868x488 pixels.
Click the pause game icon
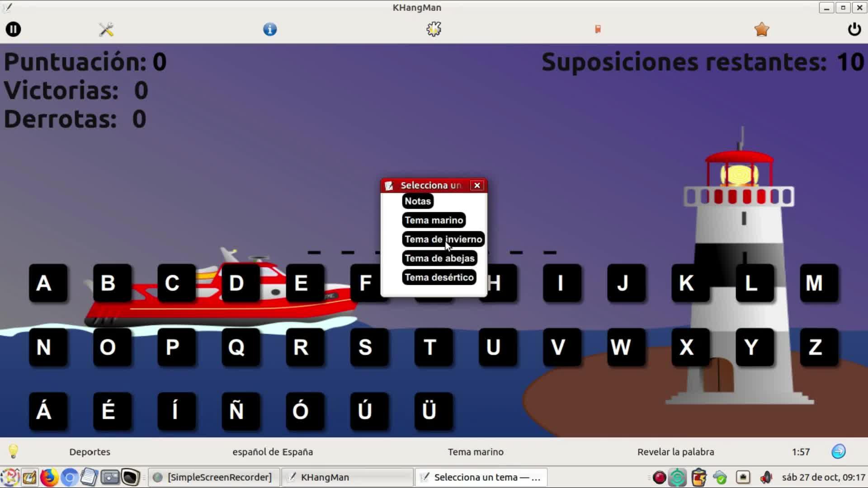click(x=13, y=29)
